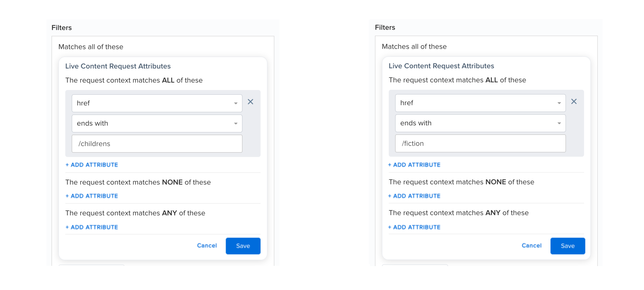This screenshot has width=644, height=290.
Task: Remove the /childrens href attribute row
Action: (250, 102)
